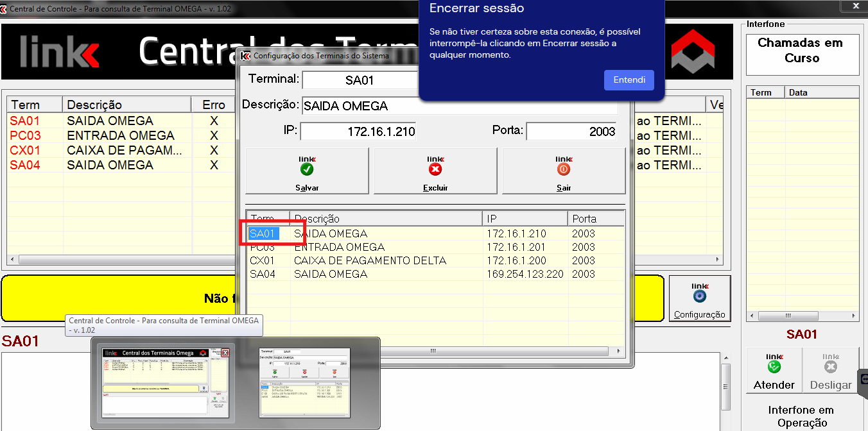The width and height of the screenshot is (868, 431).
Task: Click the Terminal input field
Action: click(360, 81)
